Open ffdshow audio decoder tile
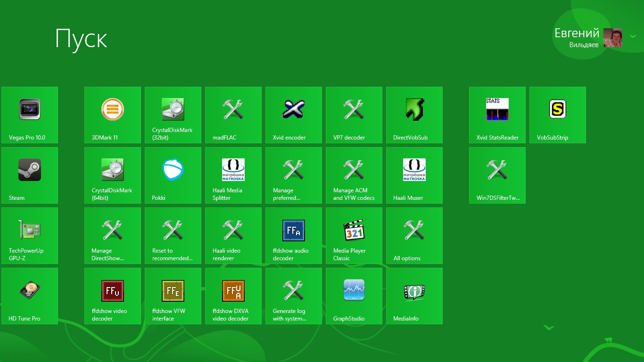 click(294, 236)
